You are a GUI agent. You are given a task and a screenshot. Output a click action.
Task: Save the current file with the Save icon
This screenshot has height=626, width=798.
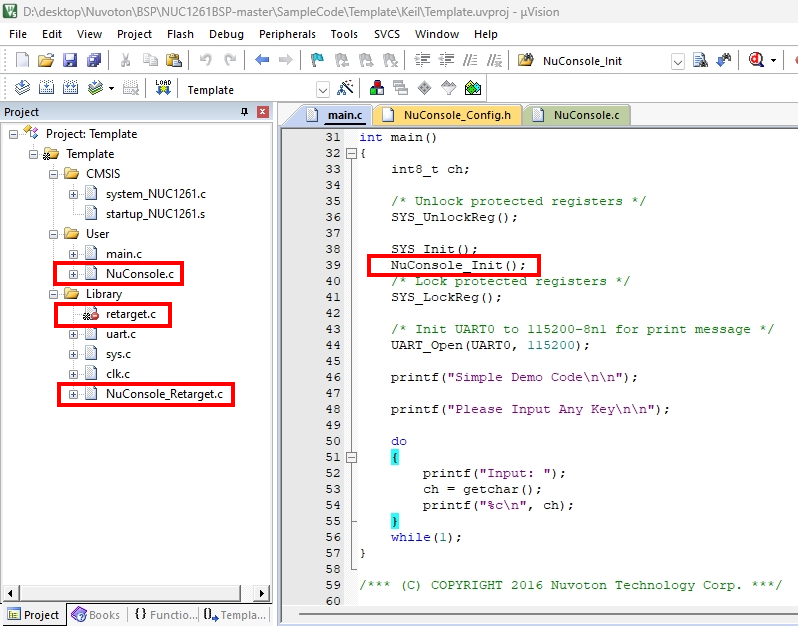(x=70, y=60)
